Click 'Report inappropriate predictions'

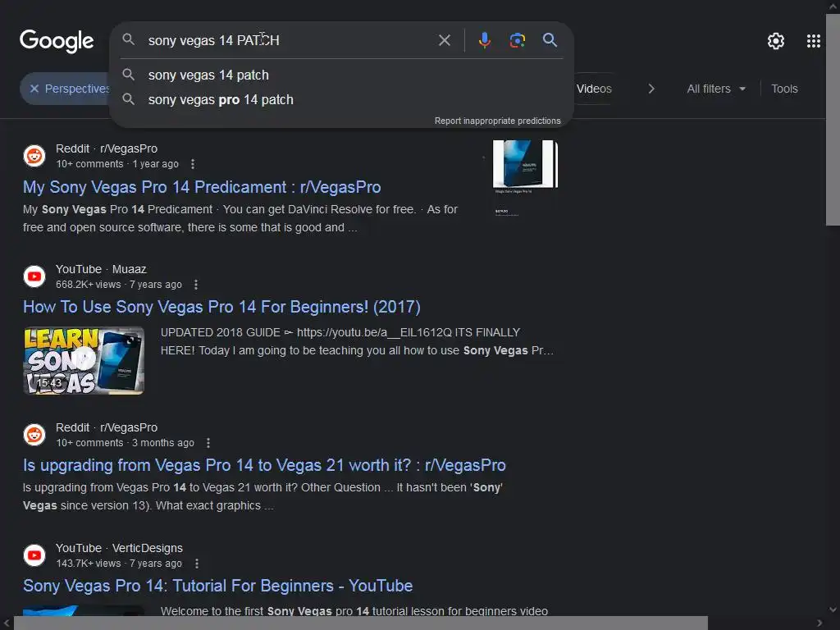coord(497,121)
